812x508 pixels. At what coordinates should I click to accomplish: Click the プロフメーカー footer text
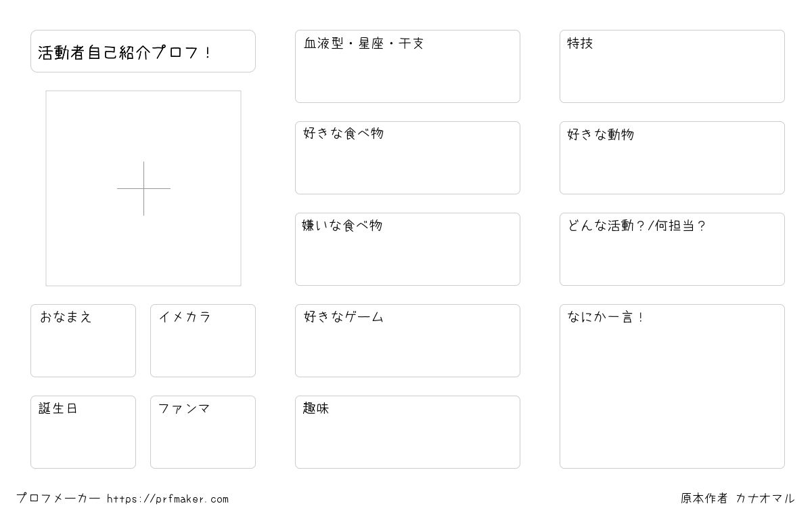[58, 499]
